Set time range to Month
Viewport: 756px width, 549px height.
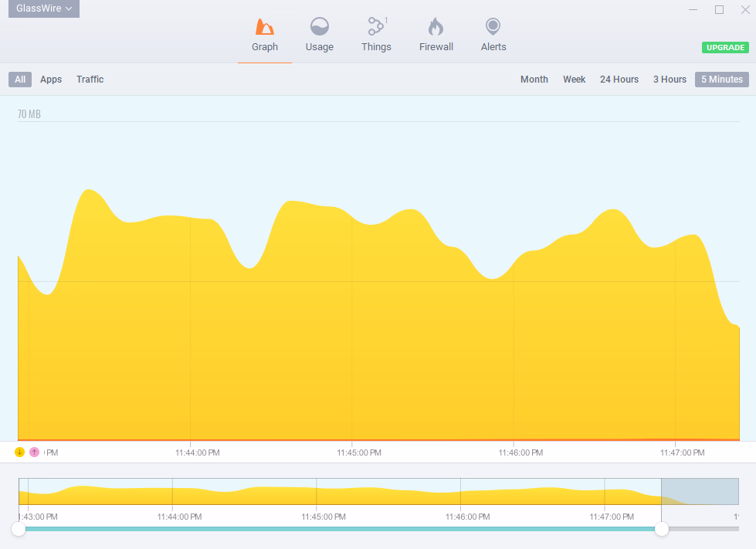[x=534, y=80]
